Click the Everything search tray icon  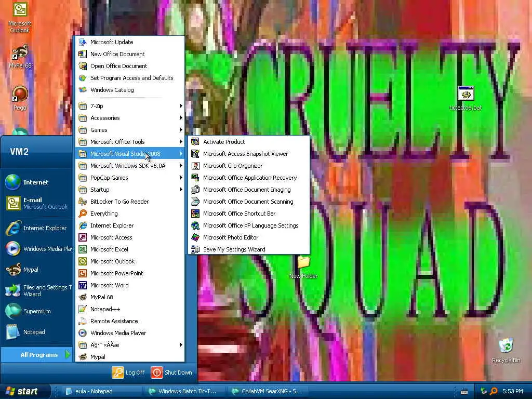(494, 391)
